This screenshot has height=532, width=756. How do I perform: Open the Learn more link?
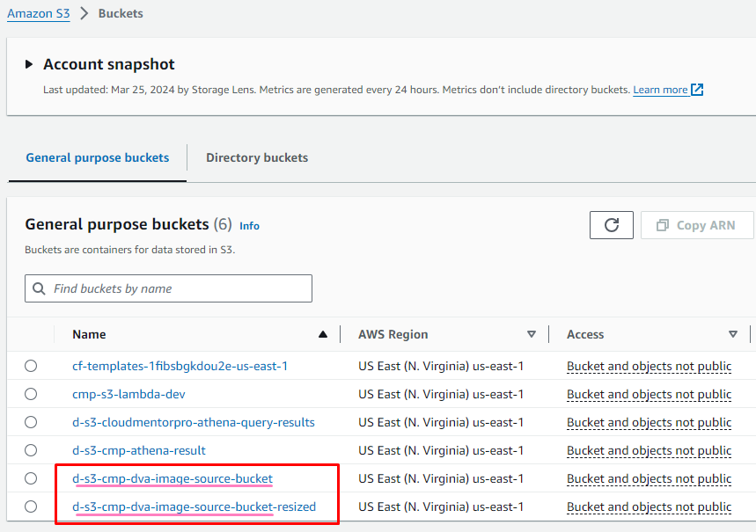(660, 90)
